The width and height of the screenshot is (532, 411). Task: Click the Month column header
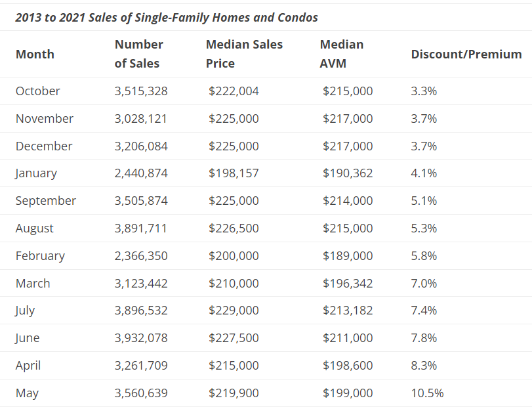tap(35, 54)
